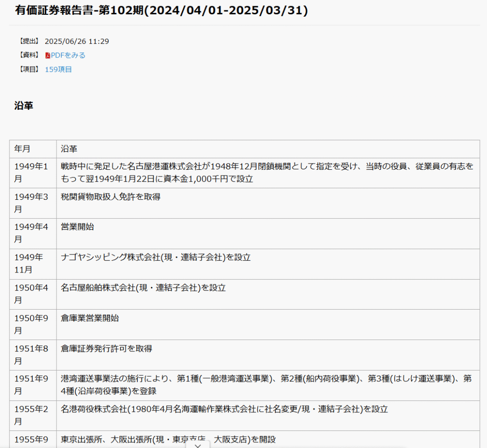The height and width of the screenshot is (448, 487).
Task: Select the 1949年1月 date cell
Action: tap(31, 172)
